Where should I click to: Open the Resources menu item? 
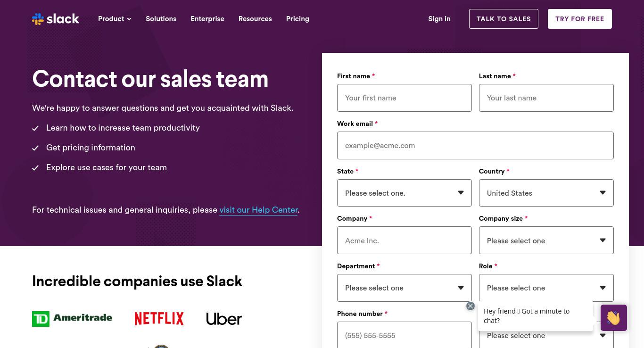click(x=255, y=19)
